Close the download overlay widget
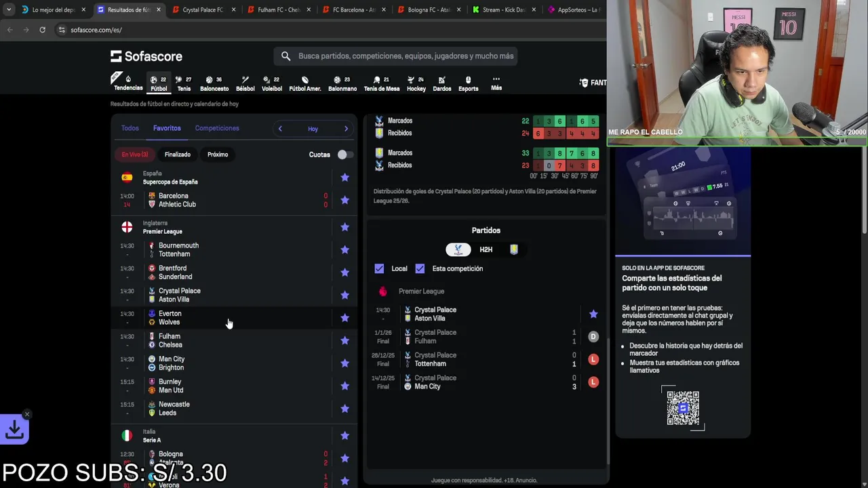Screen dimensions: 868x488 (27, 414)
